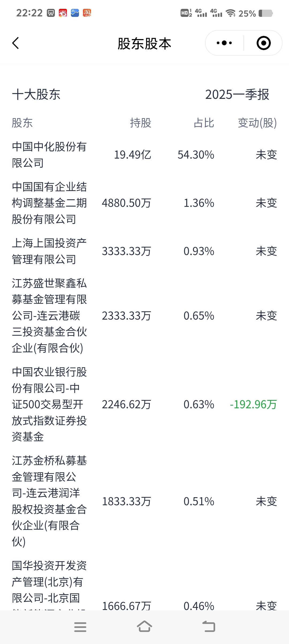Open the recent apps menu icon
The image size is (289, 644).
[x=80, y=627]
